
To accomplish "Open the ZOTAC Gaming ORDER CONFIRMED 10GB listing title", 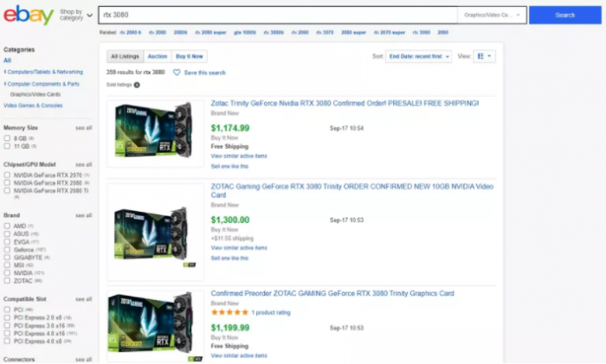I will click(352, 191).
